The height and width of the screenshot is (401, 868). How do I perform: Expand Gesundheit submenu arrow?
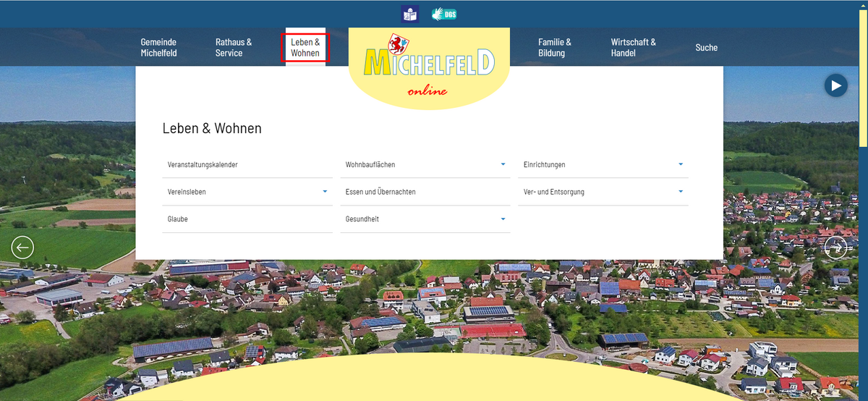(x=503, y=219)
